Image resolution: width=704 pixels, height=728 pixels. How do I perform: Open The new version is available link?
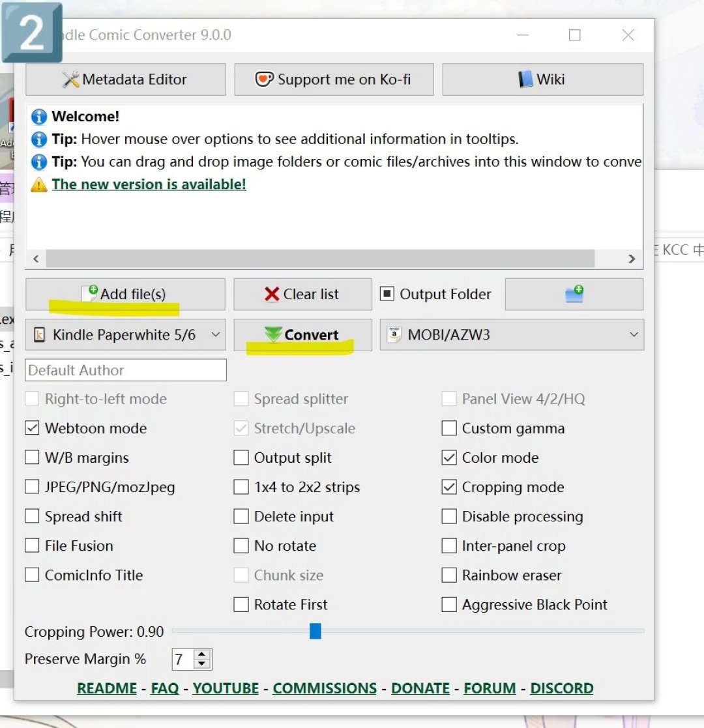click(x=149, y=184)
